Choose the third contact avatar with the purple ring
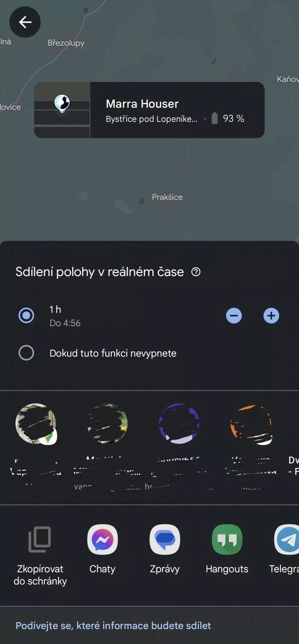This screenshot has width=299, height=644. [179, 424]
